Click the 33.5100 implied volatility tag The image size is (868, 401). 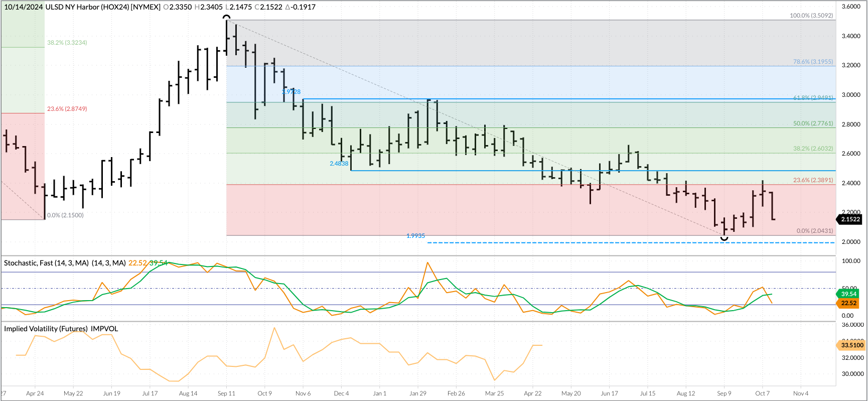click(852, 345)
